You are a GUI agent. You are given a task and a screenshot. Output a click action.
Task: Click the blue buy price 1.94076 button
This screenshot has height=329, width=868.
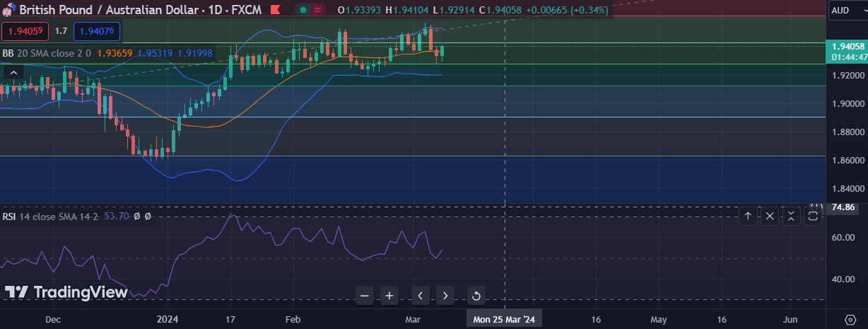(x=98, y=31)
